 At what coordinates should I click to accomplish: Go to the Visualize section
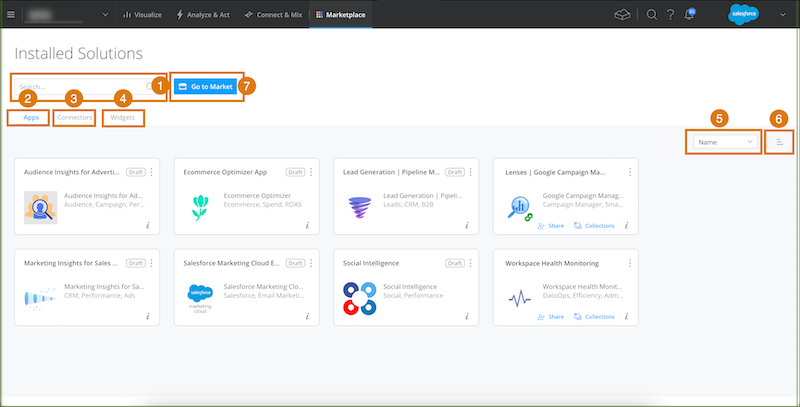pyautogui.click(x=142, y=15)
